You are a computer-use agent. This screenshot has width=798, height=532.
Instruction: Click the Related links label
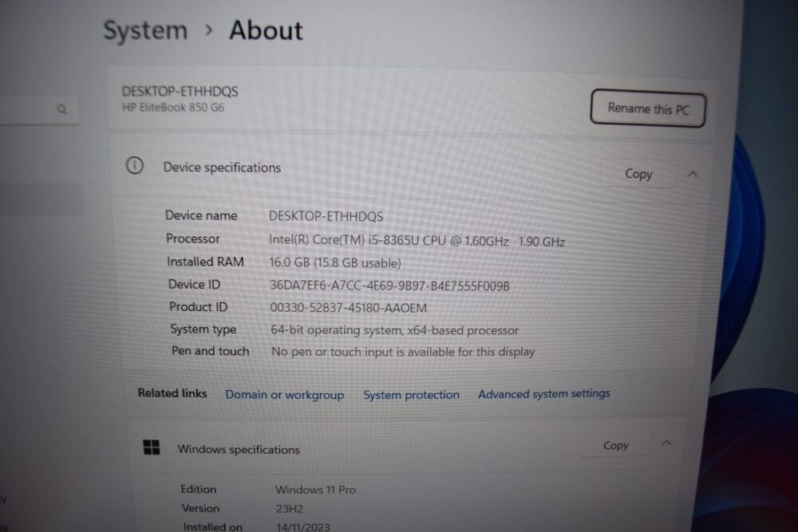[172, 393]
